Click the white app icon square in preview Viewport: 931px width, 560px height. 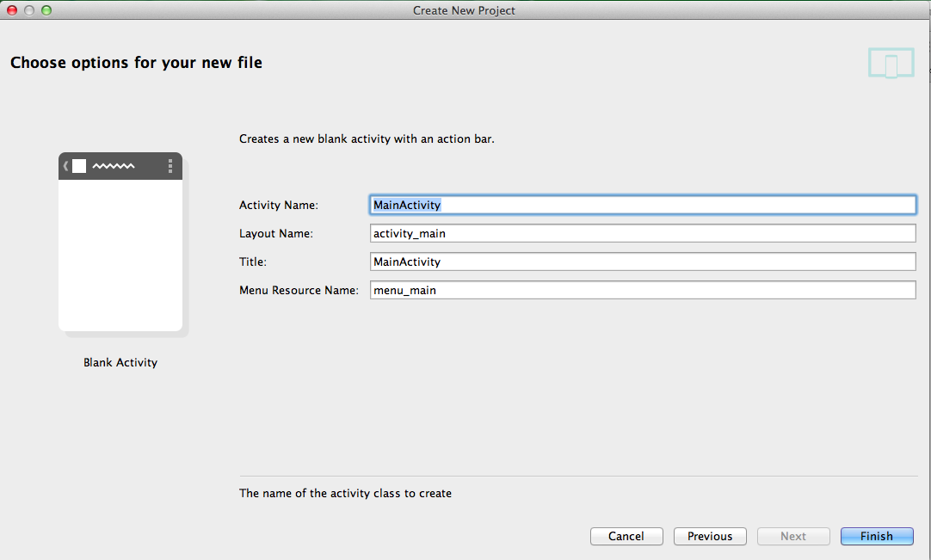pos(79,166)
